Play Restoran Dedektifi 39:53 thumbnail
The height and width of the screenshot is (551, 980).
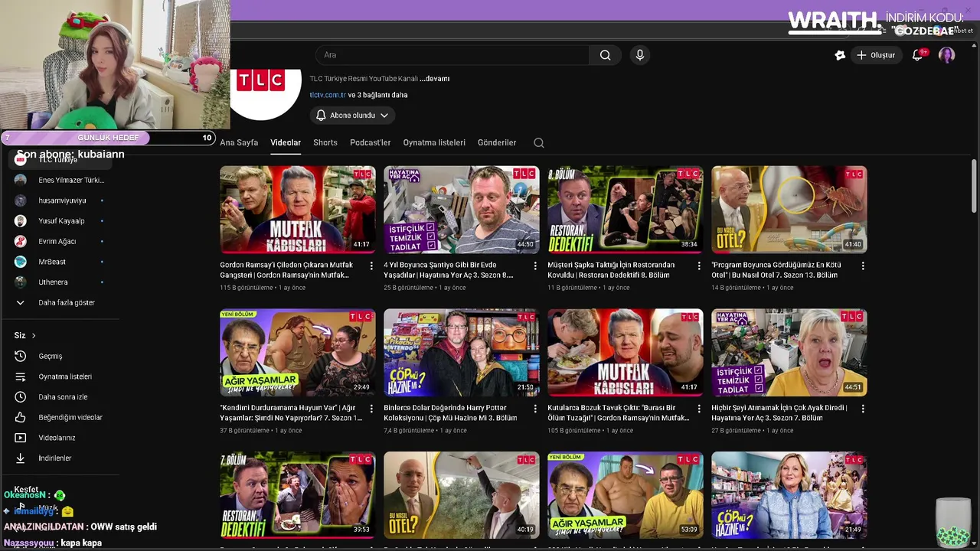(x=298, y=495)
